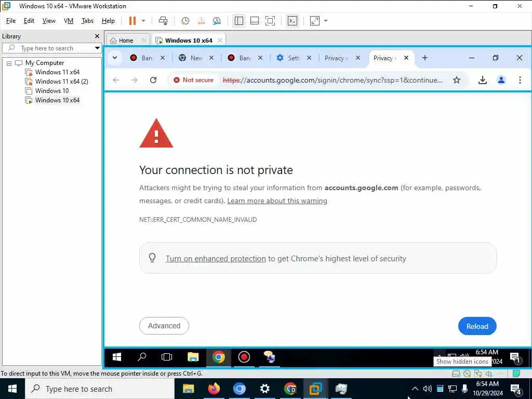Image resolution: width=532 pixels, height=399 pixels.
Task: Click the stretch guest display icon
Action: (315, 21)
